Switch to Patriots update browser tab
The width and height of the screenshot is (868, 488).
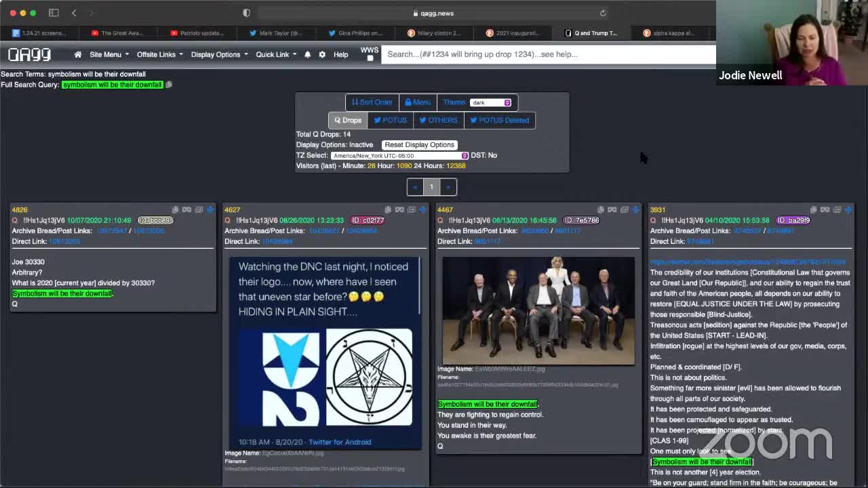point(198,33)
